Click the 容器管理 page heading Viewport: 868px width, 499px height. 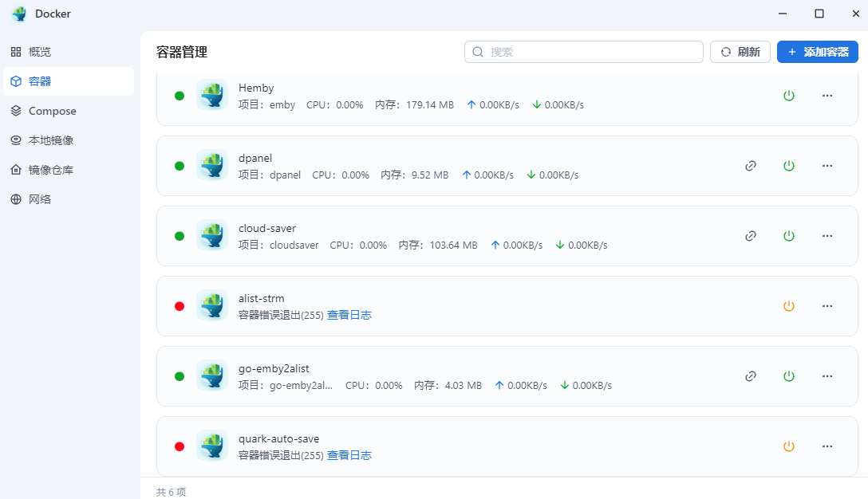182,52
